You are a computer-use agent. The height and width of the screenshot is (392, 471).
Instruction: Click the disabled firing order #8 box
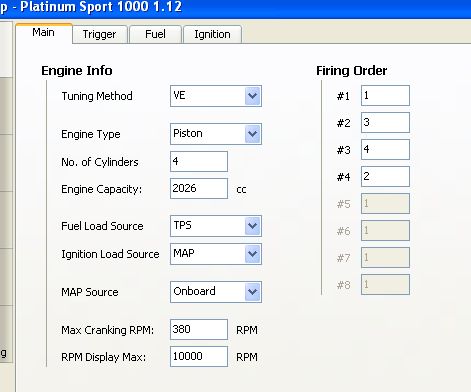385,285
